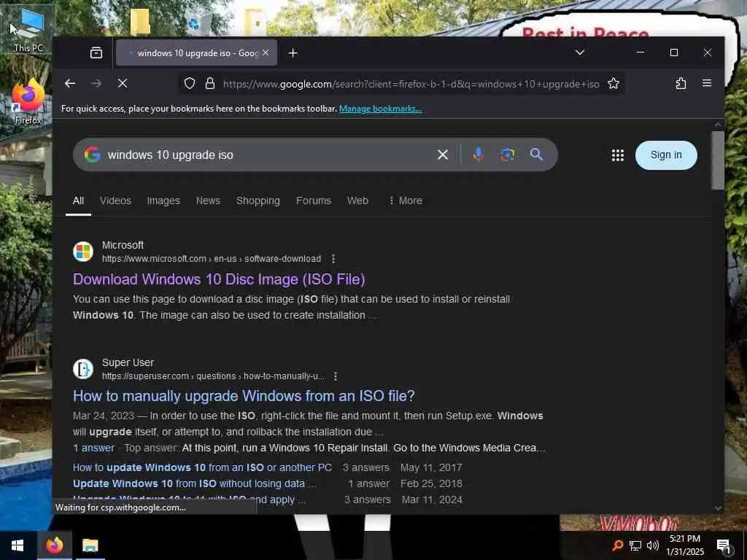
Task: Expand the More search filters
Action: (406, 201)
